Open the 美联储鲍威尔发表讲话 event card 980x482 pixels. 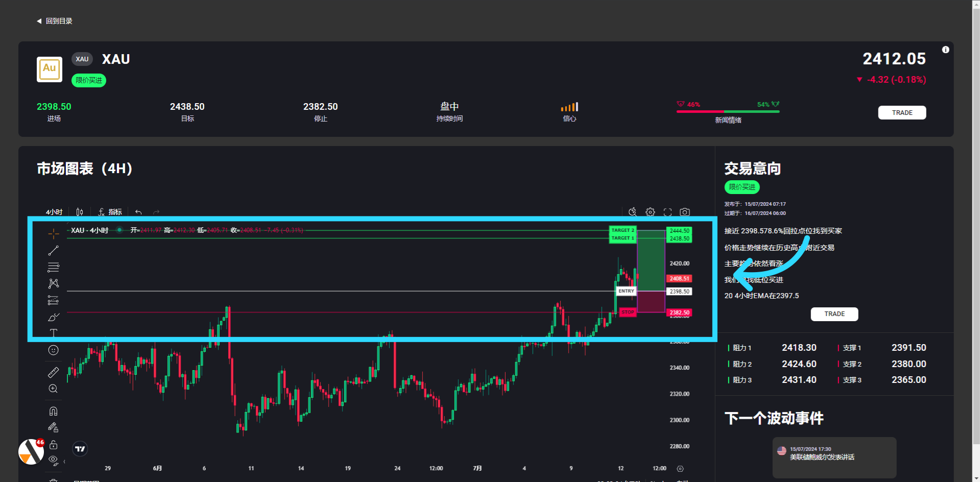[x=834, y=457]
